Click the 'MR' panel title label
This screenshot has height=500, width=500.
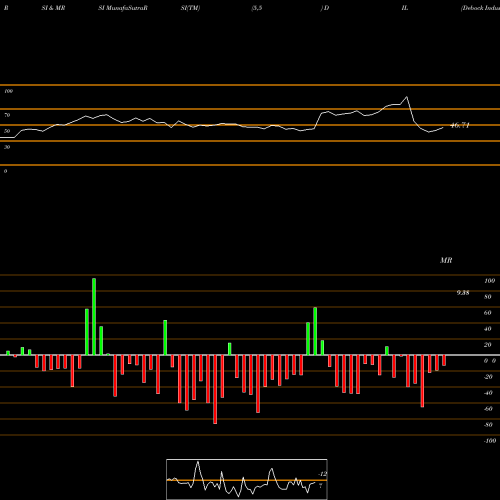(x=446, y=260)
